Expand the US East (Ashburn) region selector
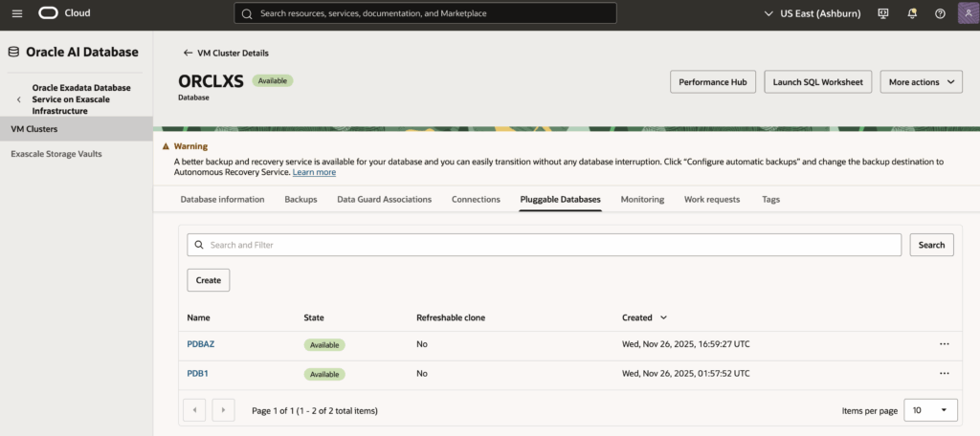 pos(816,13)
